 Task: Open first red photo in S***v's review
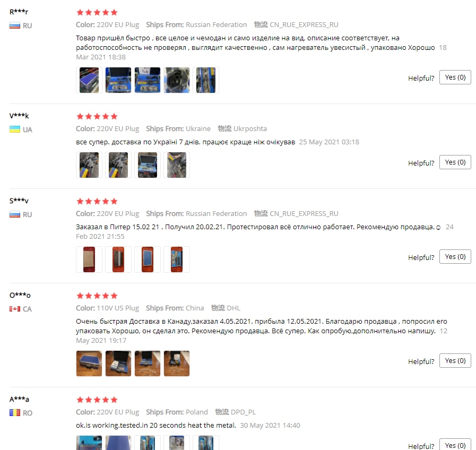point(89,259)
